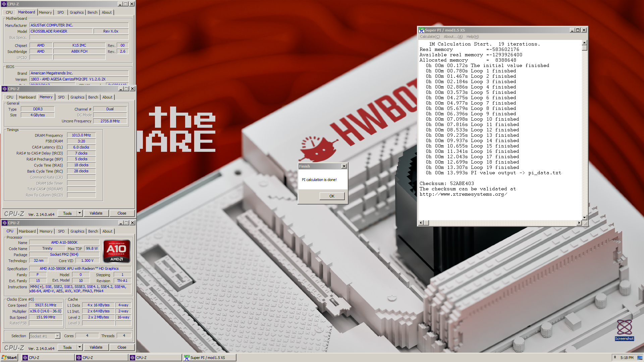The height and width of the screenshot is (362, 644).
Task: Click Super PI horizontal scrollbar right arrow
Action: click(x=579, y=223)
